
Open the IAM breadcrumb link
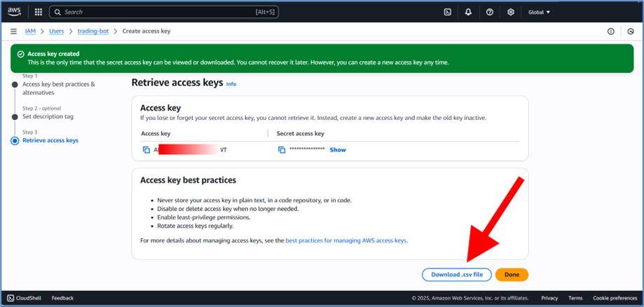(x=30, y=32)
